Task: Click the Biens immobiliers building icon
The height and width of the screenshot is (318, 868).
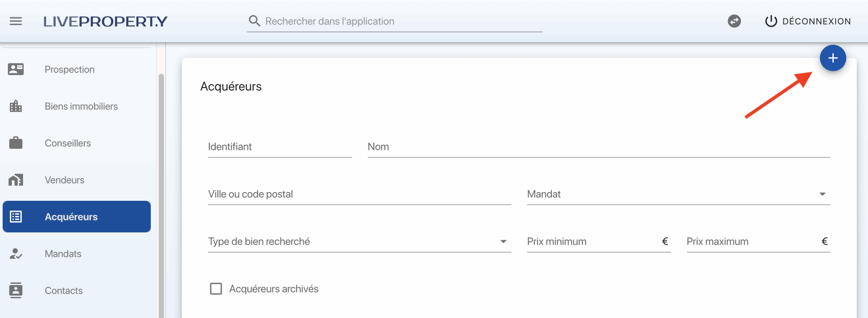Action: click(x=16, y=106)
